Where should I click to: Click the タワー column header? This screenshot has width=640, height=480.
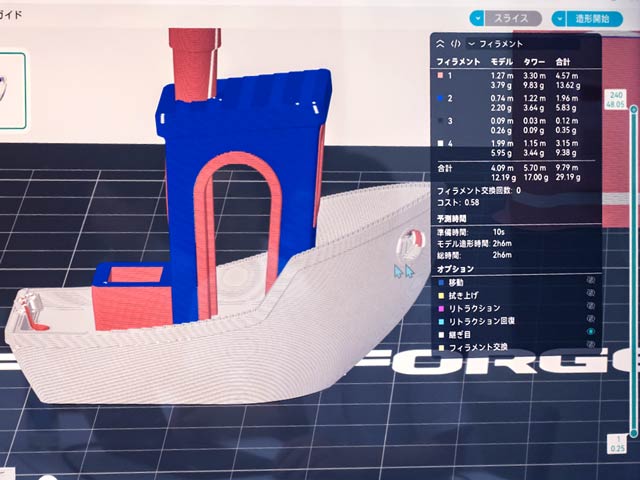[x=534, y=62]
